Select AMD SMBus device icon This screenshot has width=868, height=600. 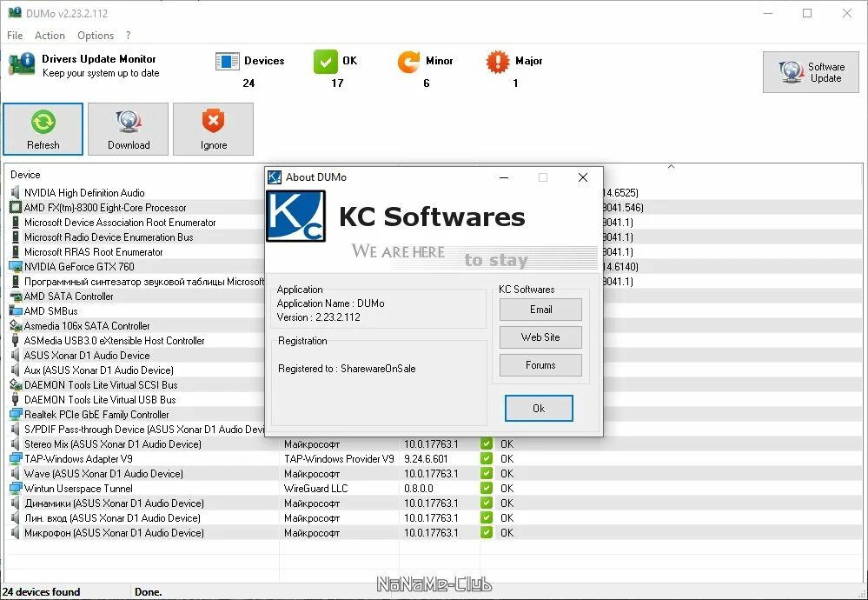point(16,311)
